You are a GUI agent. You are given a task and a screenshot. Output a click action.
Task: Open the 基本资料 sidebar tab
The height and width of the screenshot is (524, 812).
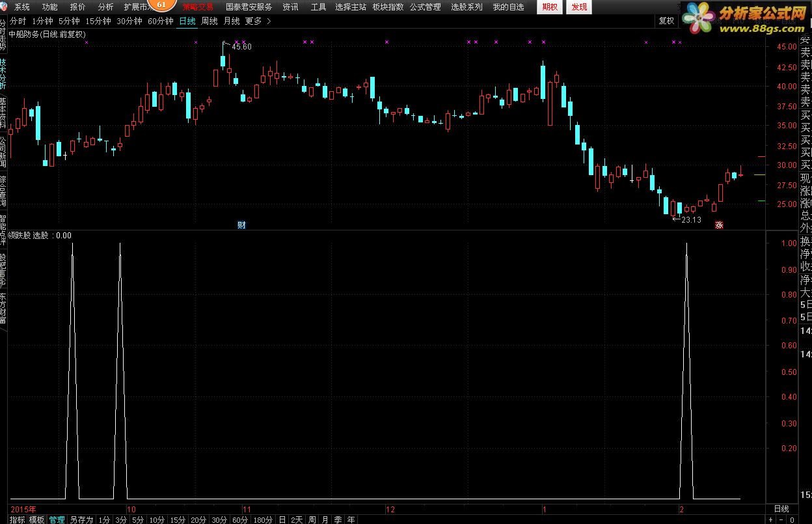(x=3, y=112)
